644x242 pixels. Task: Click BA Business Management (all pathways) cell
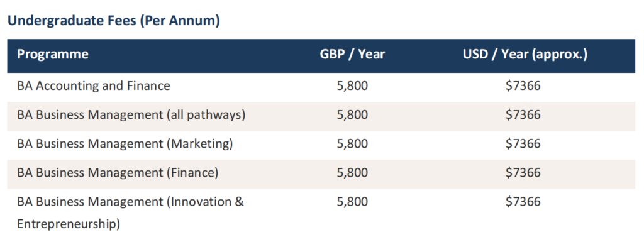(x=131, y=115)
